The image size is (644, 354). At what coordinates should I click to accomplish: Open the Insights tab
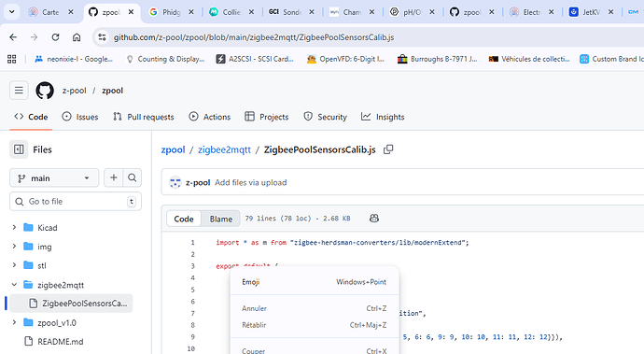click(383, 117)
